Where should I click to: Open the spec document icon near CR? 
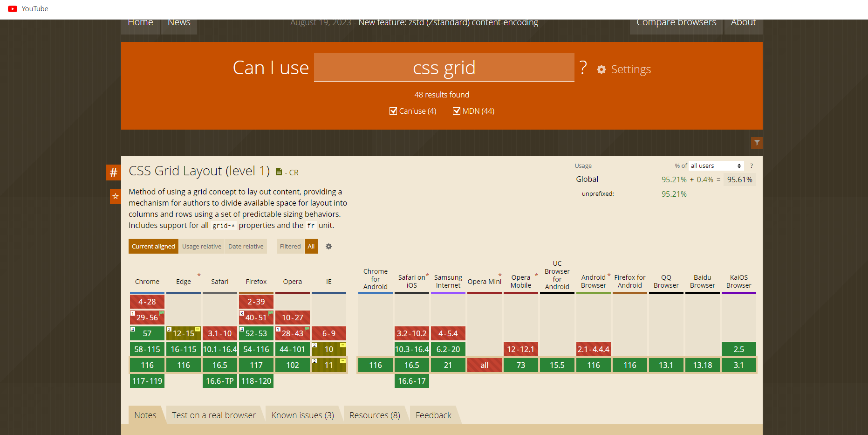279,172
